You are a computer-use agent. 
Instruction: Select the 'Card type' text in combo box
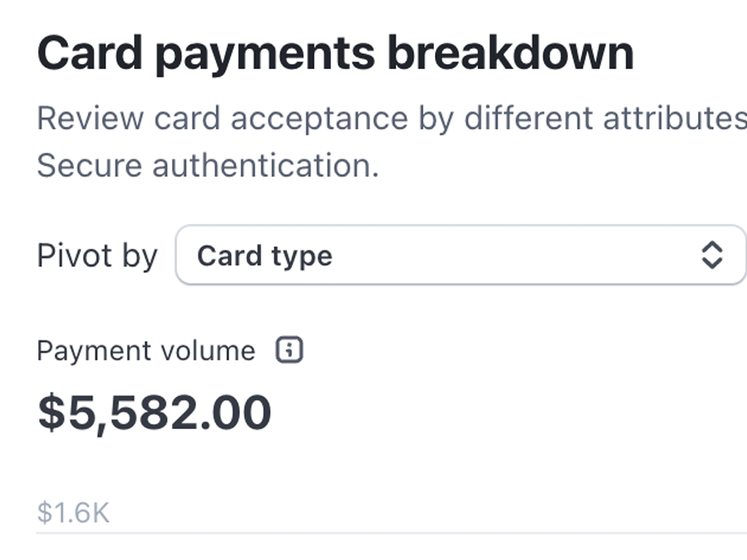(265, 256)
